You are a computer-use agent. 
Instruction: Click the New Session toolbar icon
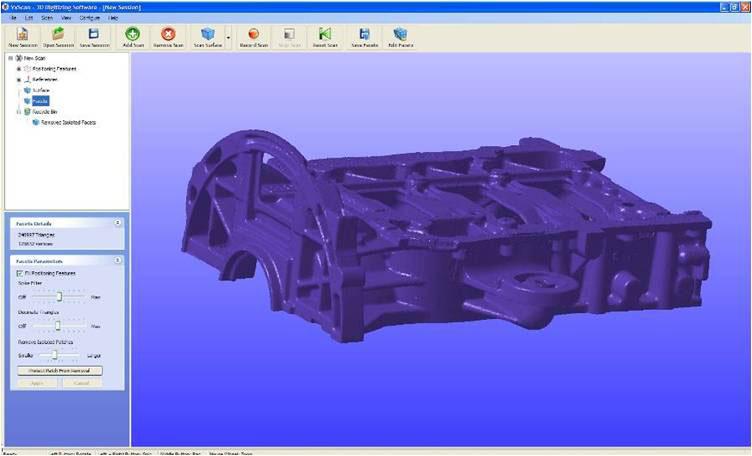[22, 35]
